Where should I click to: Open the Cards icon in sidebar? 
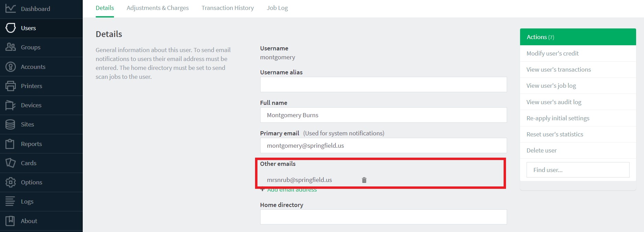(11, 163)
